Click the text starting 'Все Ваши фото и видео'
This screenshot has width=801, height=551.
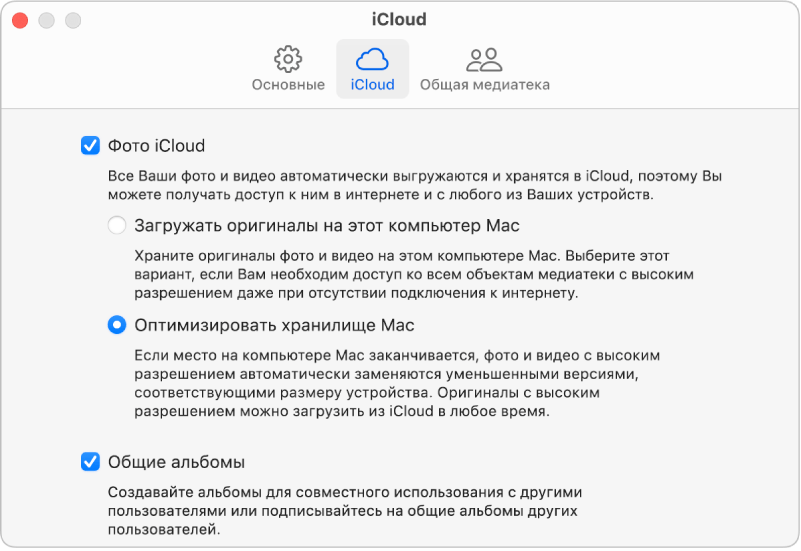point(414,185)
